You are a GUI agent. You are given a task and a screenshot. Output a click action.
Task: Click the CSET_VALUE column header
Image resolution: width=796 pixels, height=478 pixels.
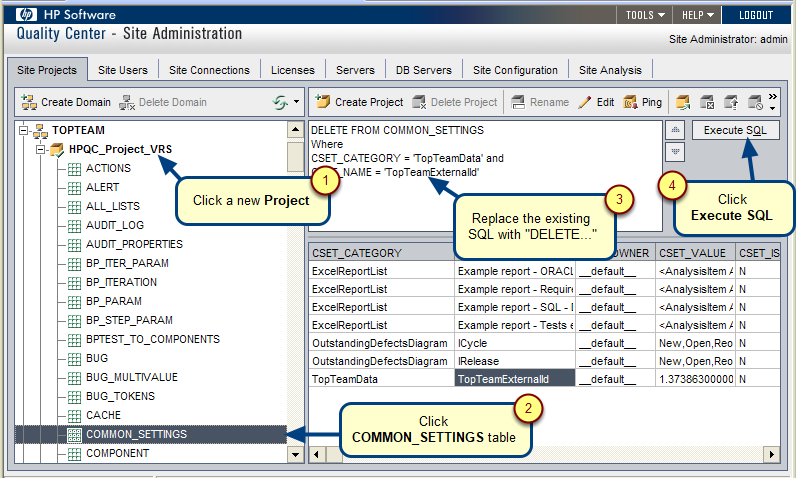click(x=693, y=253)
